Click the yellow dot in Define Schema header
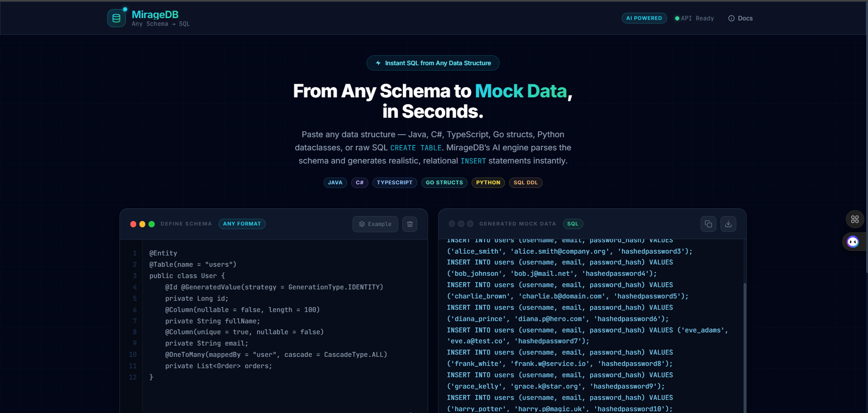The width and height of the screenshot is (868, 413). click(142, 224)
